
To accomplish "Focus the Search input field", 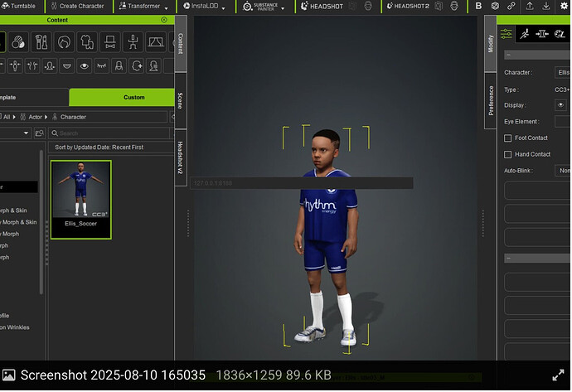I will [x=109, y=133].
